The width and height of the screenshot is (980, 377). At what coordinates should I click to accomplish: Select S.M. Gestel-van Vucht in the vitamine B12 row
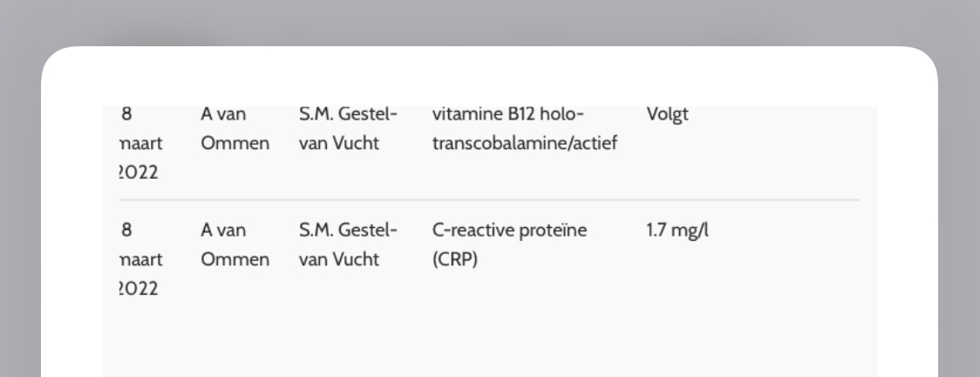click(348, 129)
